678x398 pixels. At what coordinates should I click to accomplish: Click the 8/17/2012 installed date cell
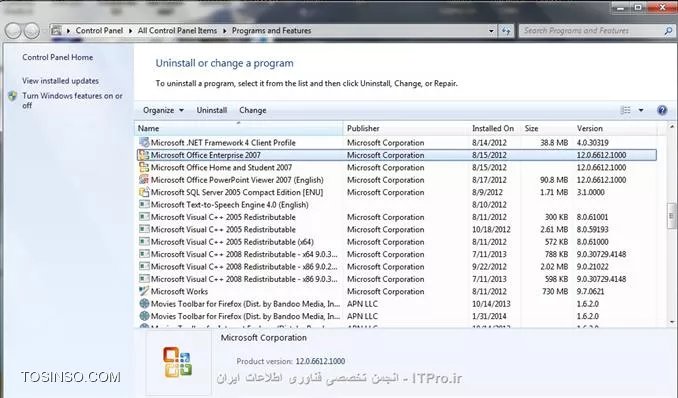click(x=489, y=180)
